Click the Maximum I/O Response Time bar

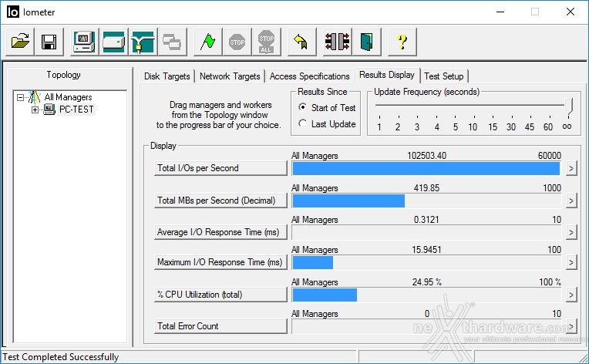pos(426,262)
